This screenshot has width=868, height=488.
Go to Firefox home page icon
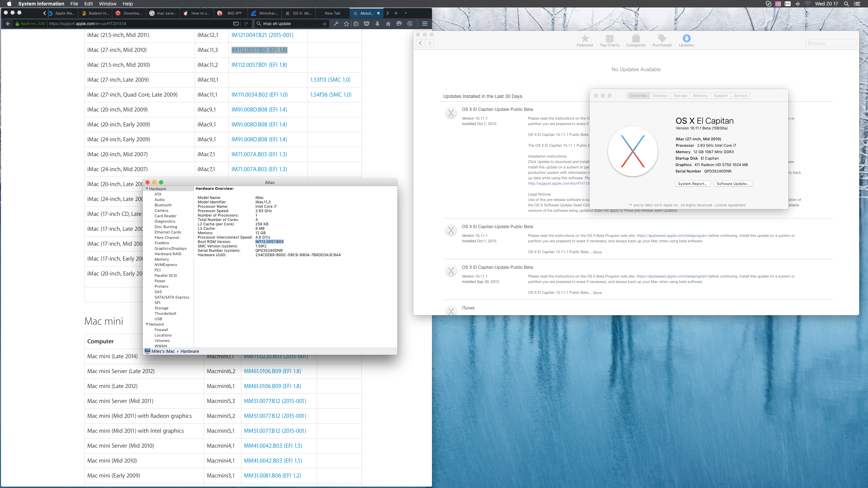(388, 24)
